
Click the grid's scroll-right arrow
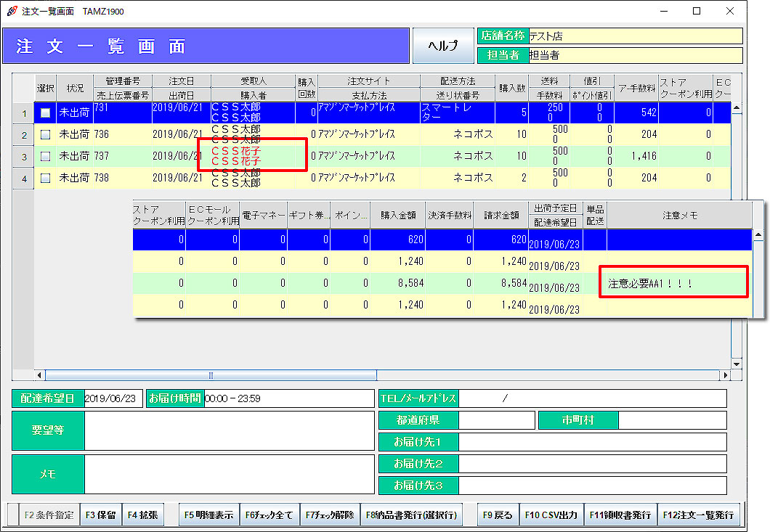(x=726, y=376)
